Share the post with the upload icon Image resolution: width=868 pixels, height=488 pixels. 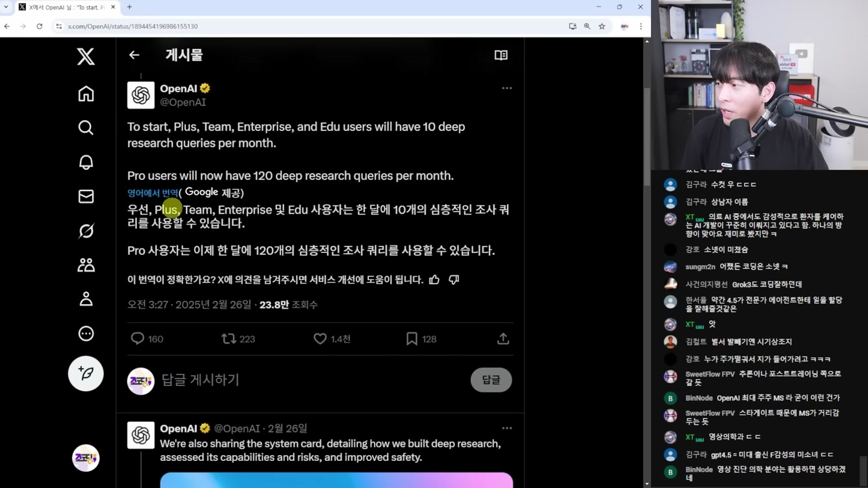point(503,339)
